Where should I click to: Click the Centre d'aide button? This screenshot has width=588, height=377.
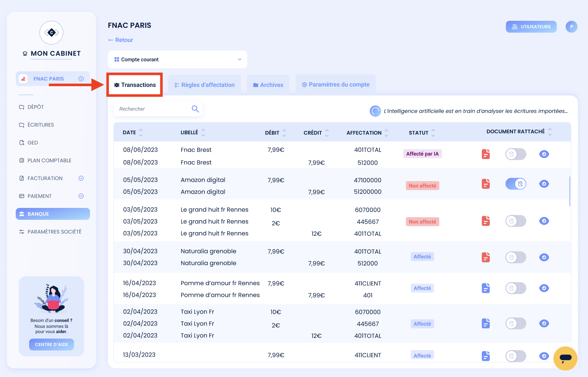click(x=52, y=345)
